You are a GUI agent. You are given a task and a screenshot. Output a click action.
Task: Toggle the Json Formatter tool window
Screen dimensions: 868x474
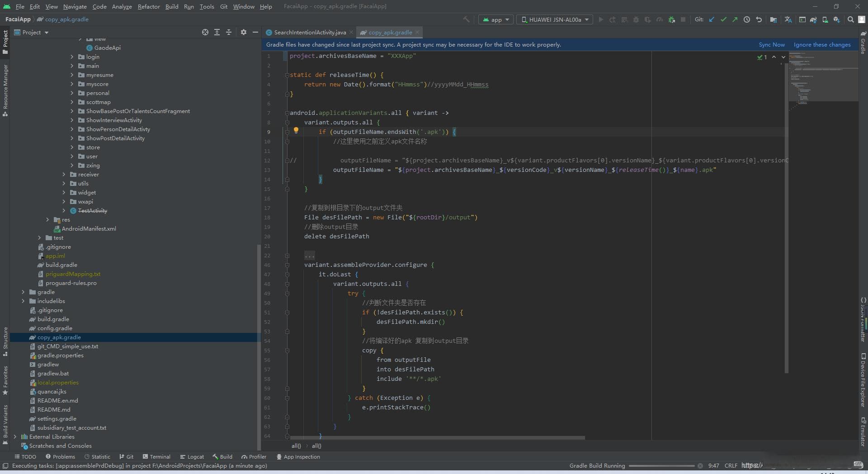tap(863, 319)
